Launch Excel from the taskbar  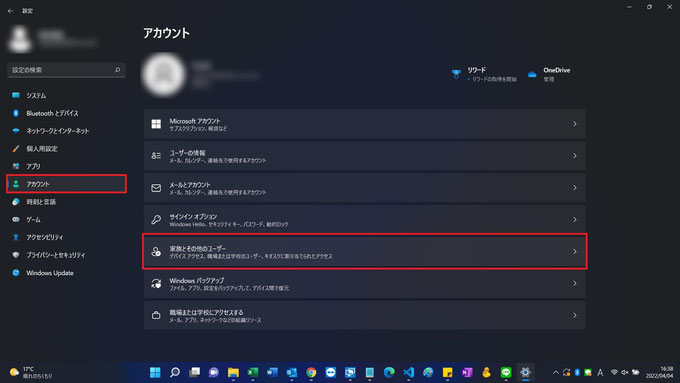253,372
